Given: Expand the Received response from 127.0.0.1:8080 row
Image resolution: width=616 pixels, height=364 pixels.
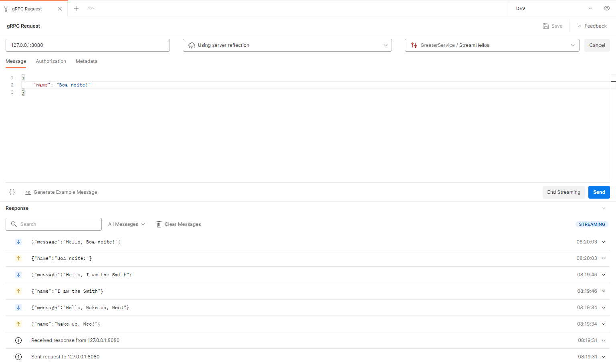Looking at the screenshot, I should 604,340.
